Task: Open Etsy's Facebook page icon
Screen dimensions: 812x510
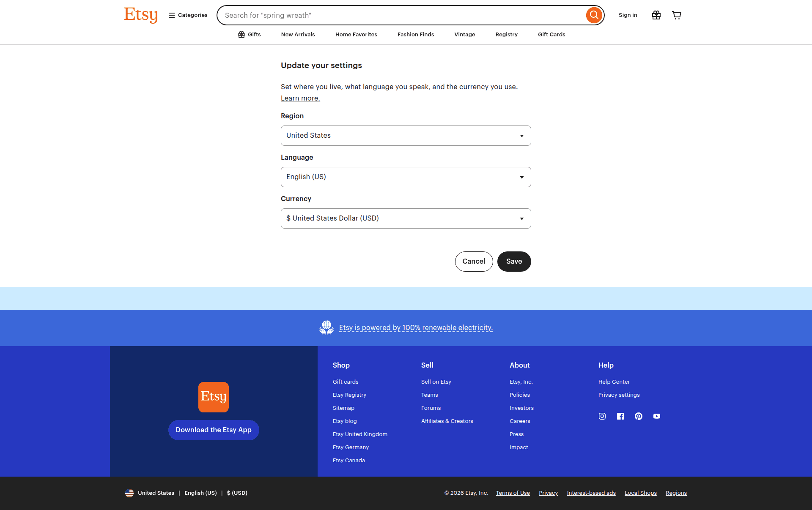Action: click(x=620, y=416)
